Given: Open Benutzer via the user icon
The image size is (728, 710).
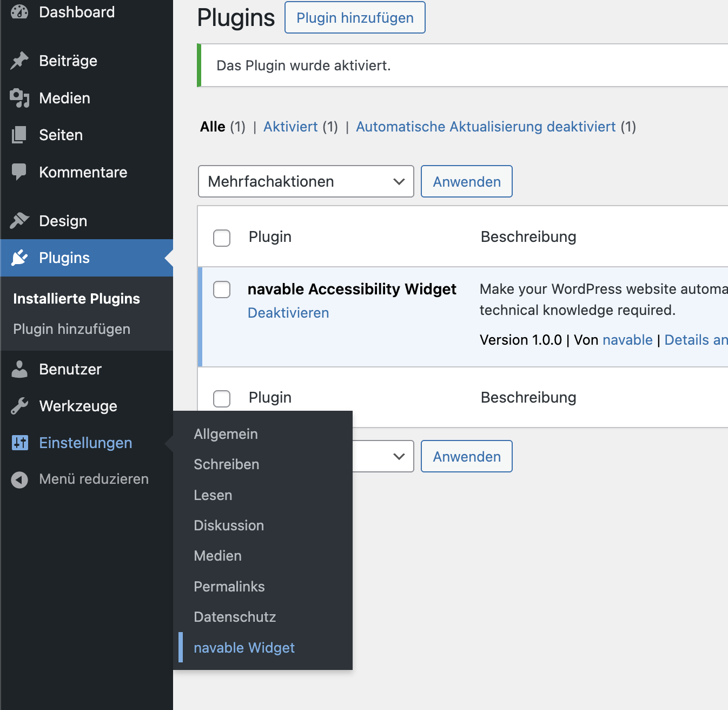Looking at the screenshot, I should coord(19,369).
